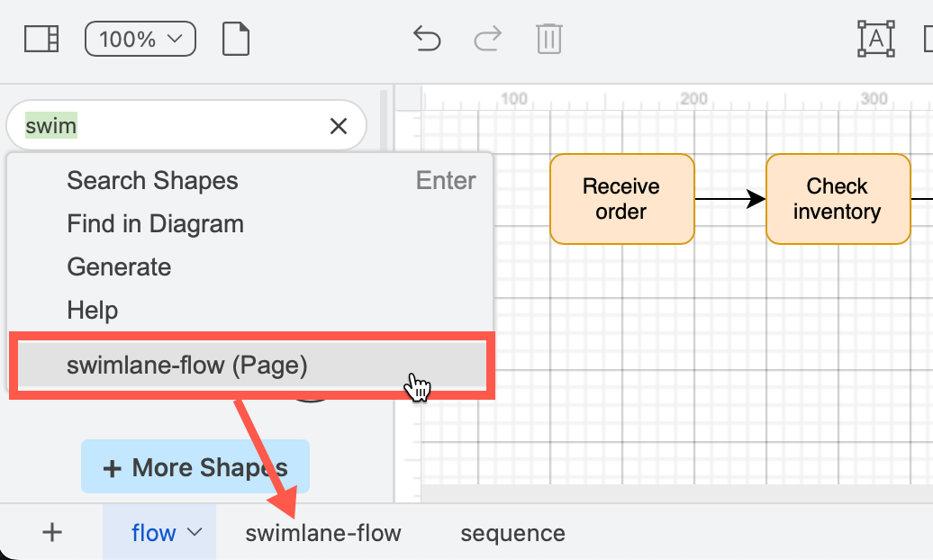Select the trash Delete icon
This screenshot has height=560, width=933.
click(x=549, y=38)
